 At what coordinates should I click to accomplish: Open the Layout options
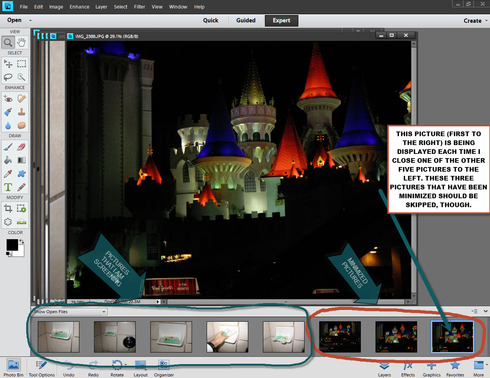click(140, 368)
